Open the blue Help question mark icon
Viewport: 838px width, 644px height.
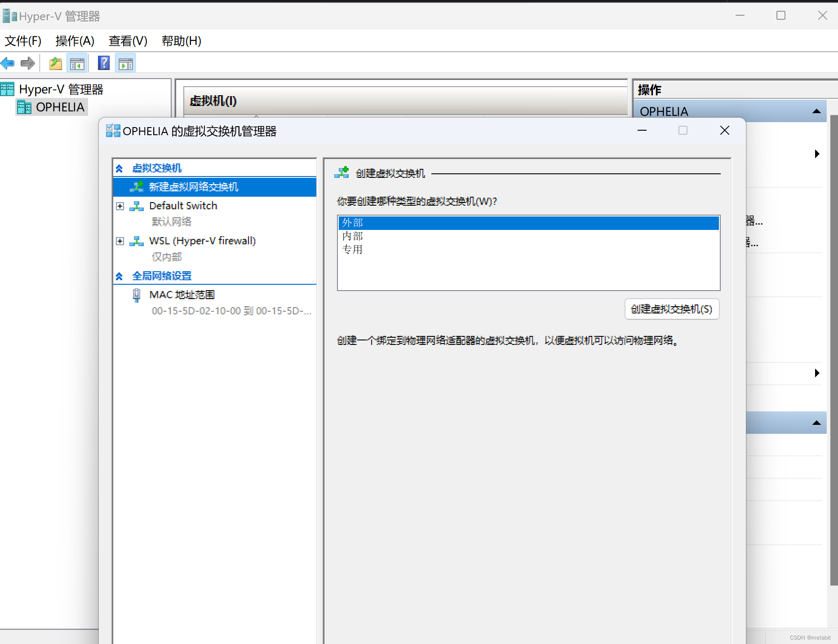pyautogui.click(x=104, y=63)
